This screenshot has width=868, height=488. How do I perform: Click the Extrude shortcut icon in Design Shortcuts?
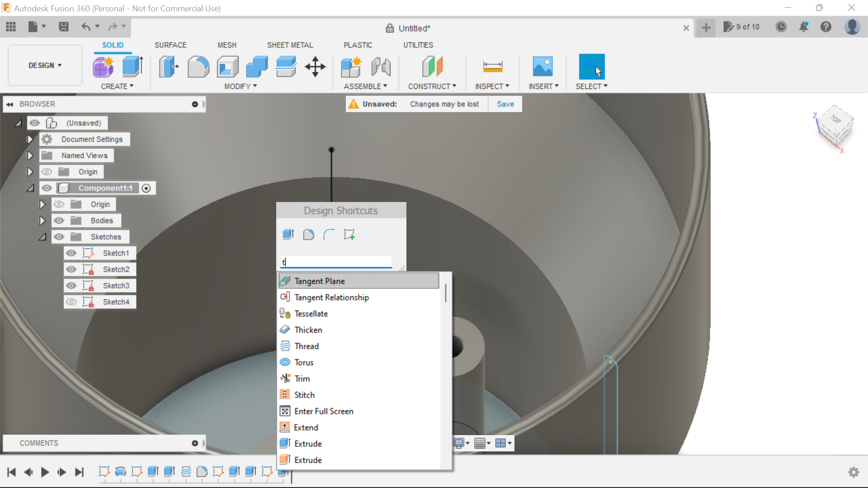[288, 235]
